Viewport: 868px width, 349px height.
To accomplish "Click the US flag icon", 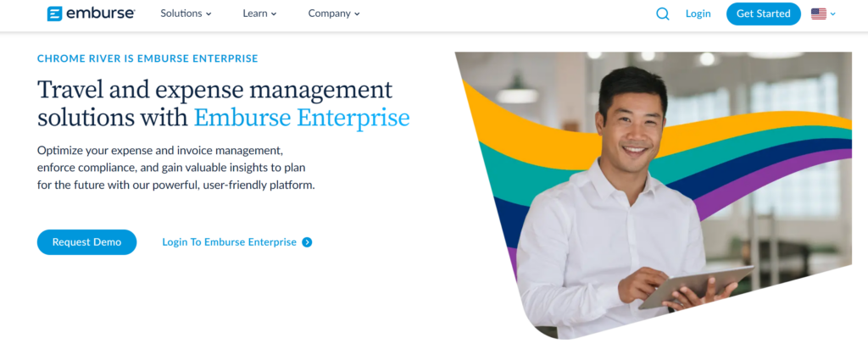I will 819,14.
